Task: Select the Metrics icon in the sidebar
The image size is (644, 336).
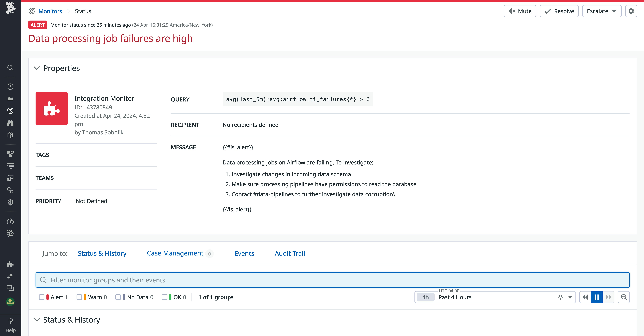Action: tap(10, 99)
